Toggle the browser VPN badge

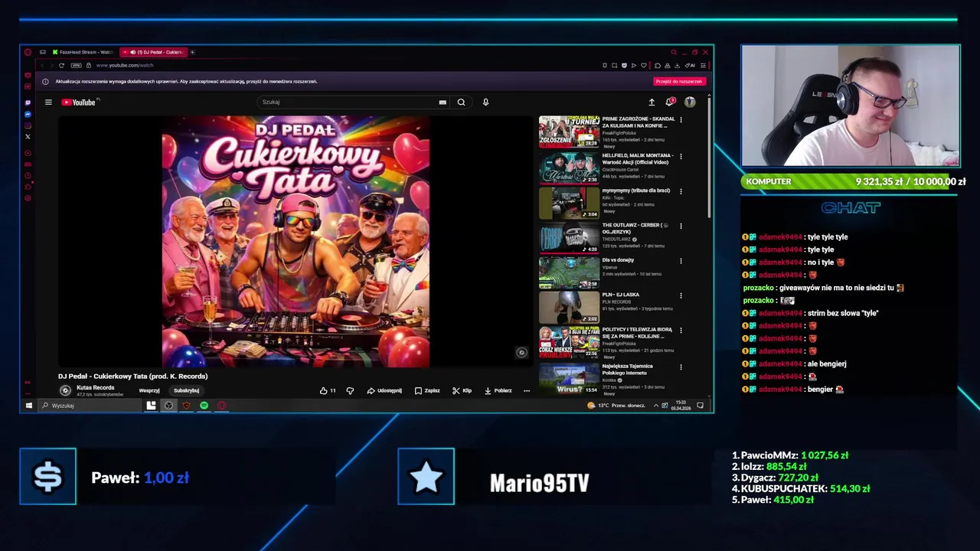coord(77,65)
